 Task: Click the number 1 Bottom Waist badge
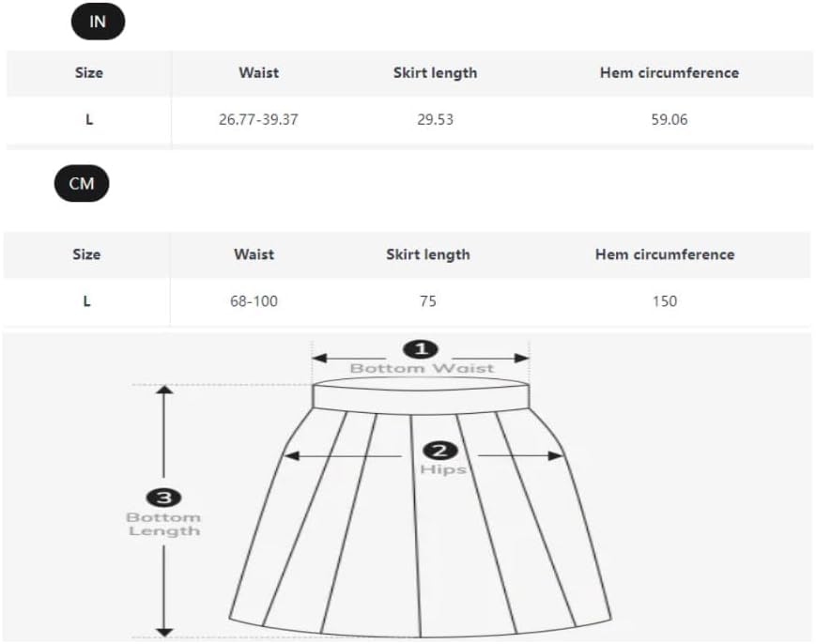coord(421,349)
